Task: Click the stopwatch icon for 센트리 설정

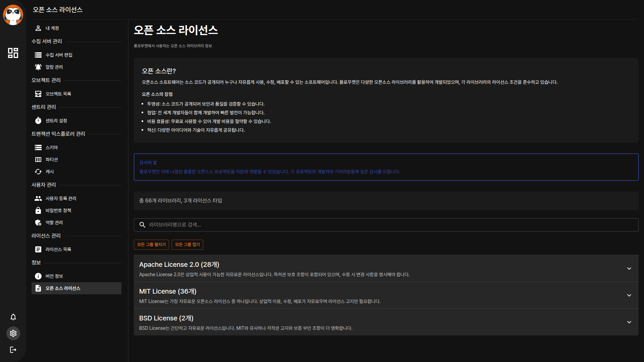Action: (38, 121)
